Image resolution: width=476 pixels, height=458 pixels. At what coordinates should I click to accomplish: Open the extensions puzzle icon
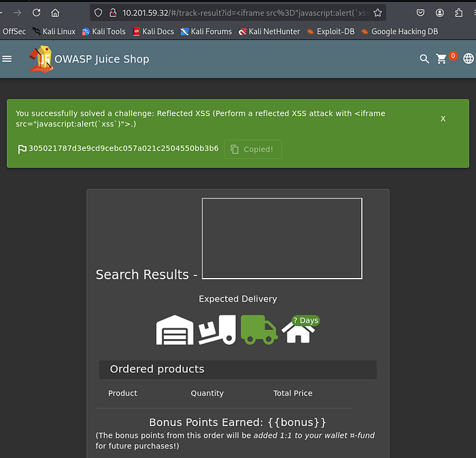[459, 13]
